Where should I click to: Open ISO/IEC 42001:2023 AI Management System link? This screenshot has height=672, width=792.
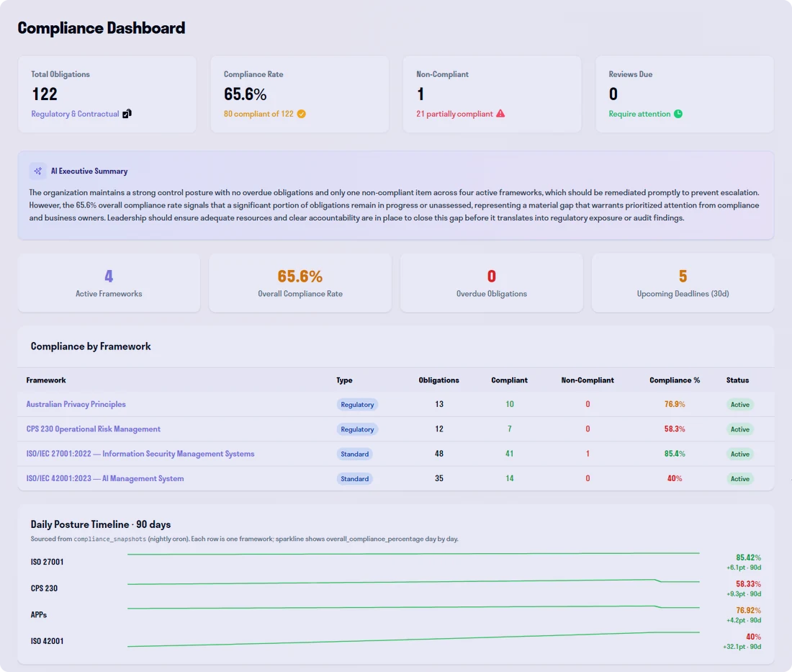(104, 478)
